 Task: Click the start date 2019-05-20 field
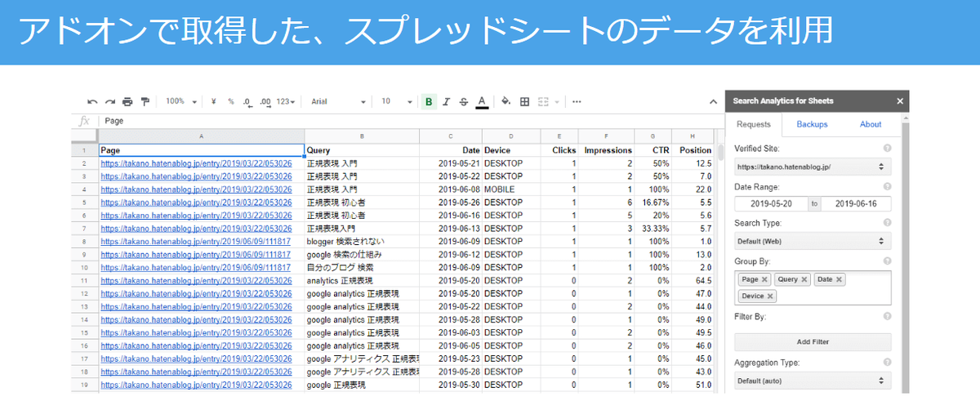pyautogui.click(x=770, y=204)
